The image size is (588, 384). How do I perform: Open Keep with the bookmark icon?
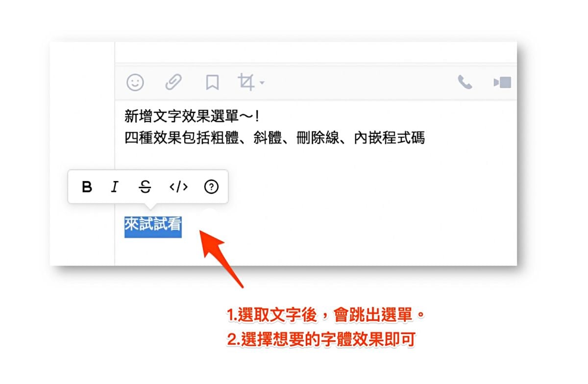coord(212,82)
